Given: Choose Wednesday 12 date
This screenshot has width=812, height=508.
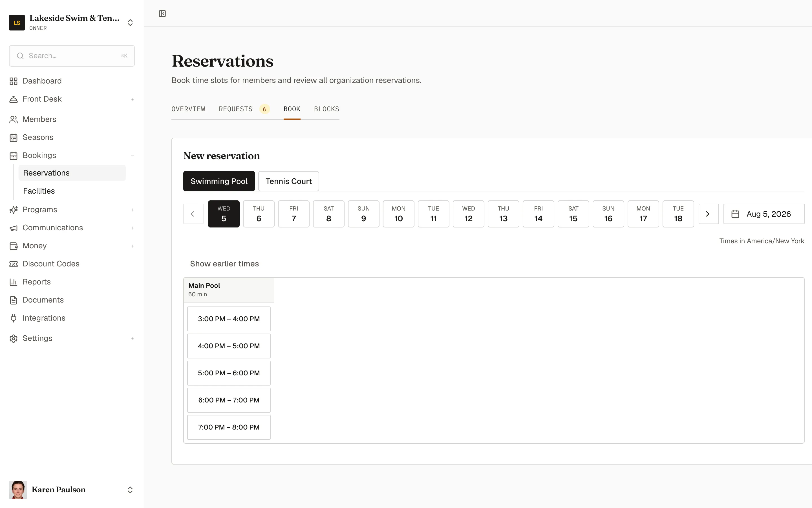Looking at the screenshot, I should click(468, 214).
